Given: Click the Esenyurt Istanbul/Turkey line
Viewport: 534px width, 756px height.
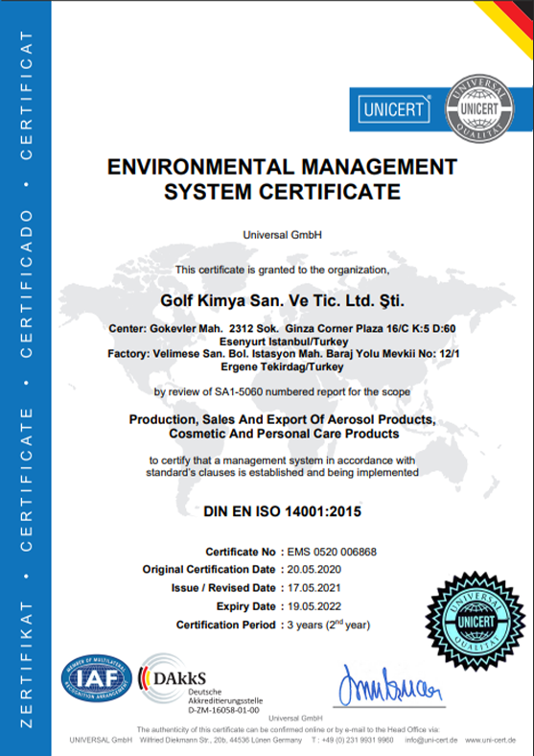Looking at the screenshot, I should 284,342.
